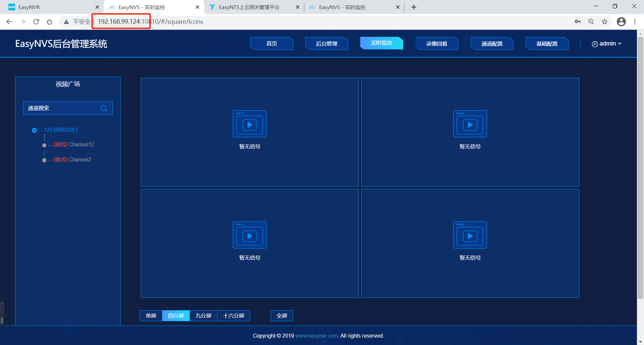Image resolution: width=644 pixels, height=345 pixels.
Task: Click the 暂无信号 label in top-left pane
Action: (250, 146)
